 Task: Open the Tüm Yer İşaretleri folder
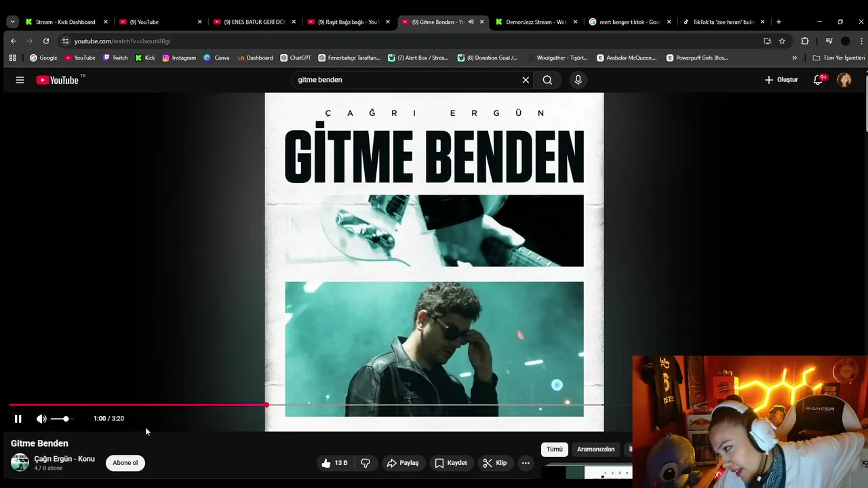pyautogui.click(x=839, y=58)
